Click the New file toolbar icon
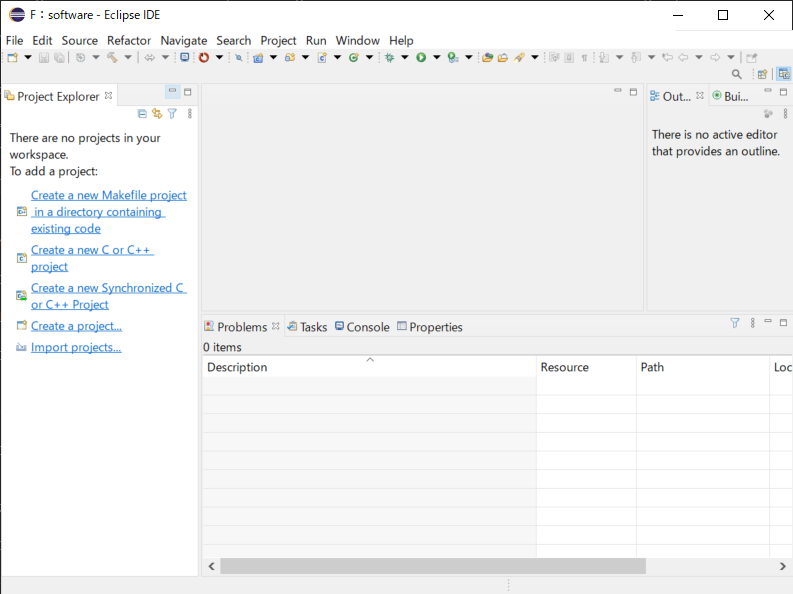The image size is (793, 594). (11, 58)
